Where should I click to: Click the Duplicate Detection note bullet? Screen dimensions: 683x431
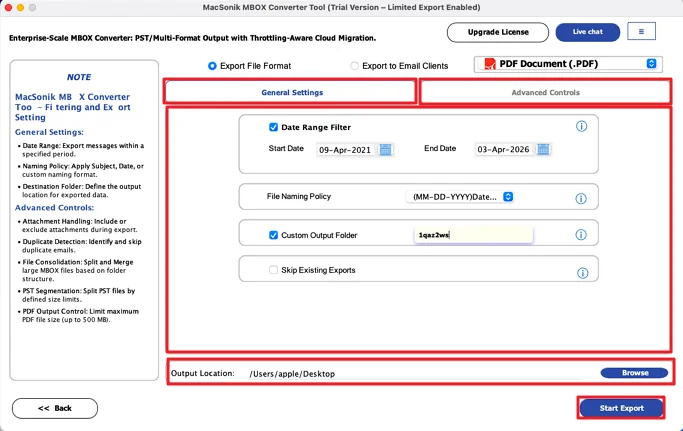[x=82, y=246]
